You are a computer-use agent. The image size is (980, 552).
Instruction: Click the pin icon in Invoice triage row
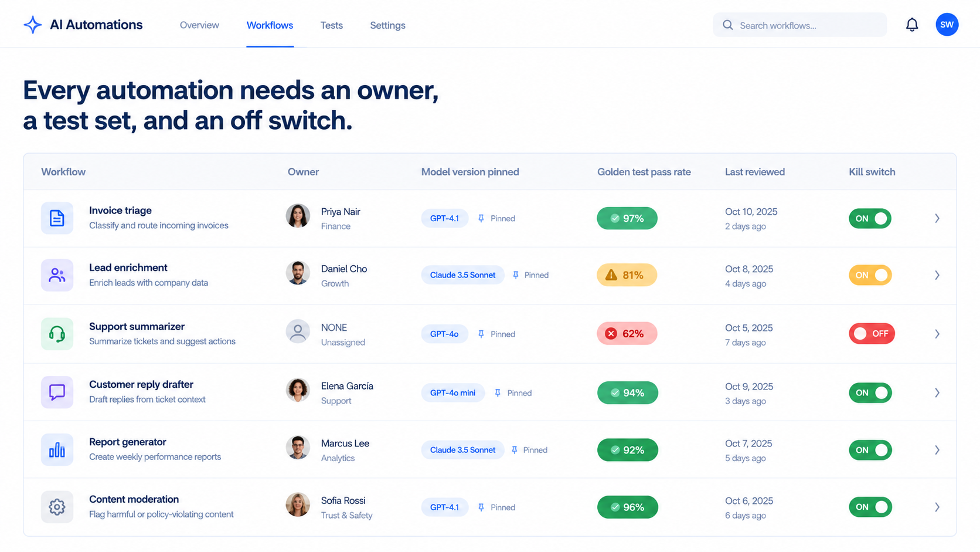click(x=481, y=218)
